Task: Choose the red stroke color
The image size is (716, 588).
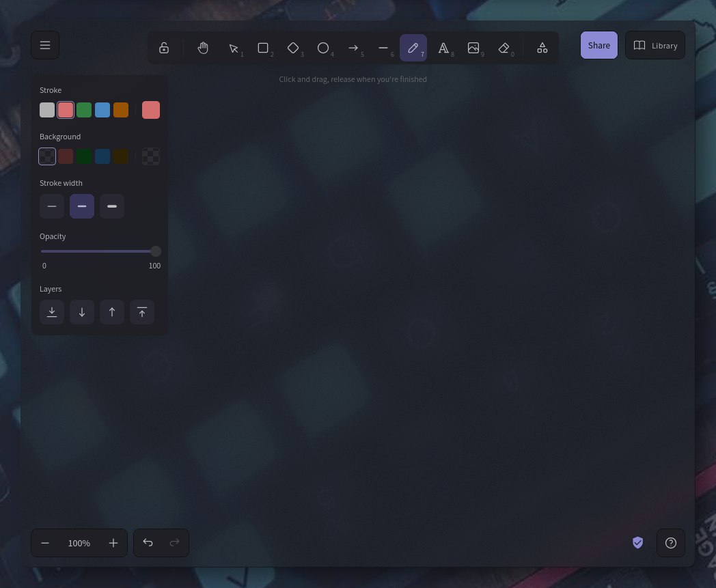Action: pos(66,110)
